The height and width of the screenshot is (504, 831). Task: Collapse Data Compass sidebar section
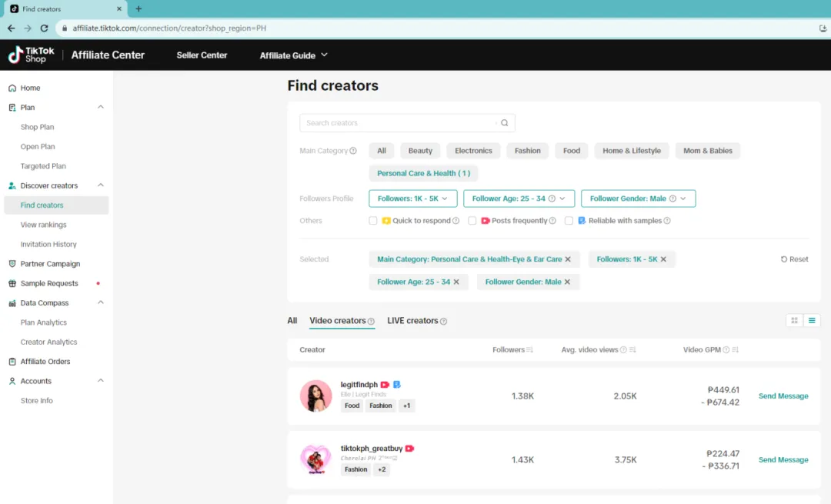[x=100, y=302]
